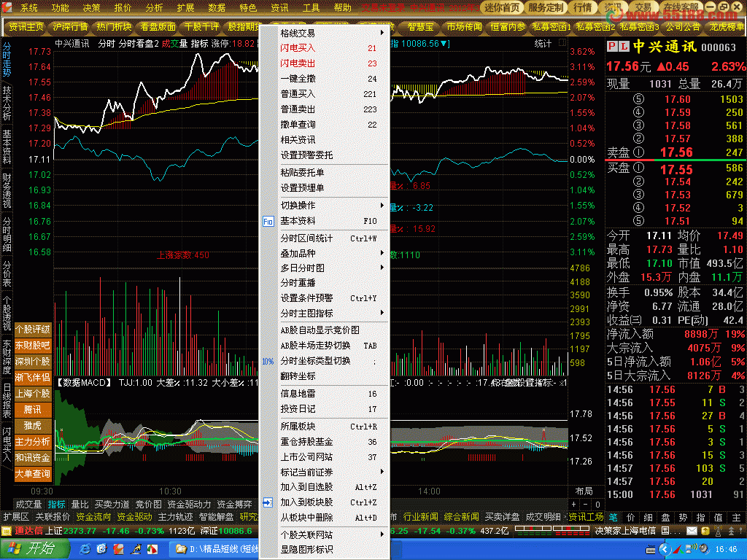Click the 主力分析 orange button
Screen dimensions: 747x560
click(x=32, y=441)
